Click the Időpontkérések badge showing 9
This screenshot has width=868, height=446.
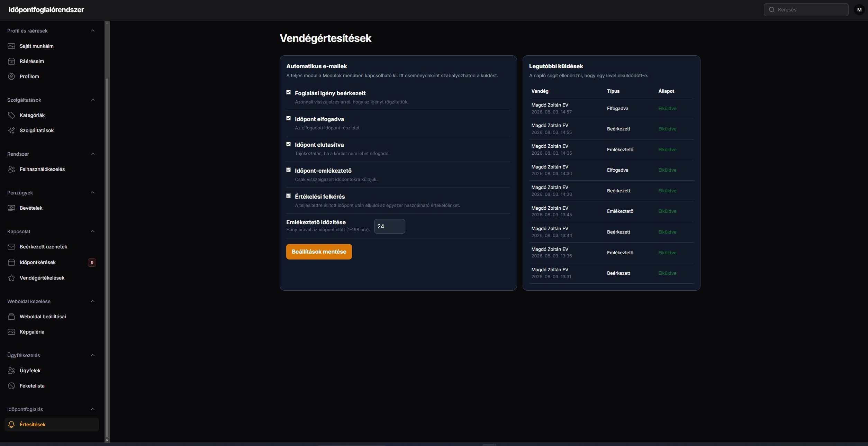[92, 263]
